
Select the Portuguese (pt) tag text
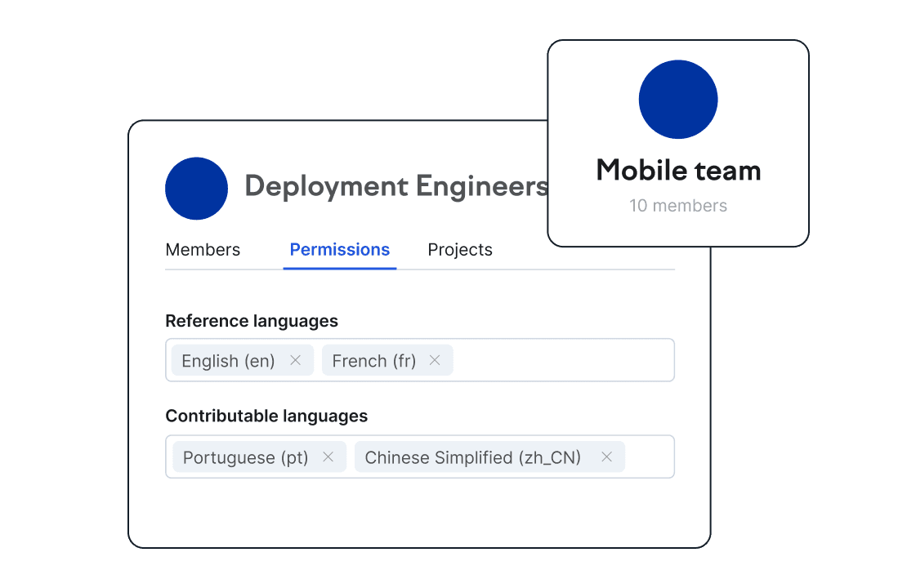[x=245, y=458]
